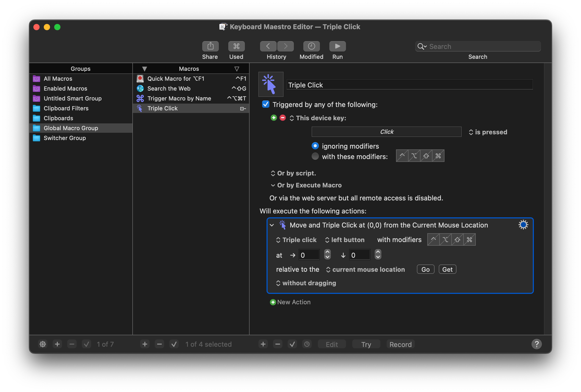The width and height of the screenshot is (581, 392).
Task: Go back with History left arrow
Action: pyautogui.click(x=268, y=46)
